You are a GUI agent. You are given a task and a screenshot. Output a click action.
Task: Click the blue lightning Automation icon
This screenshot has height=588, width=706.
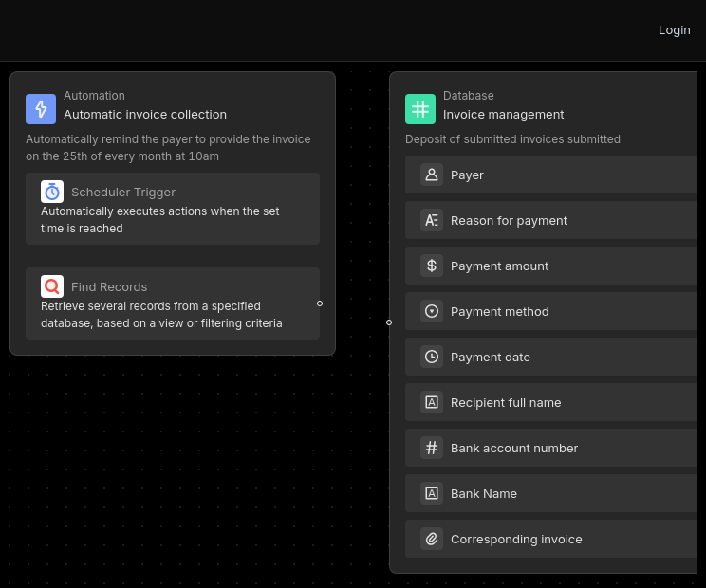41,109
